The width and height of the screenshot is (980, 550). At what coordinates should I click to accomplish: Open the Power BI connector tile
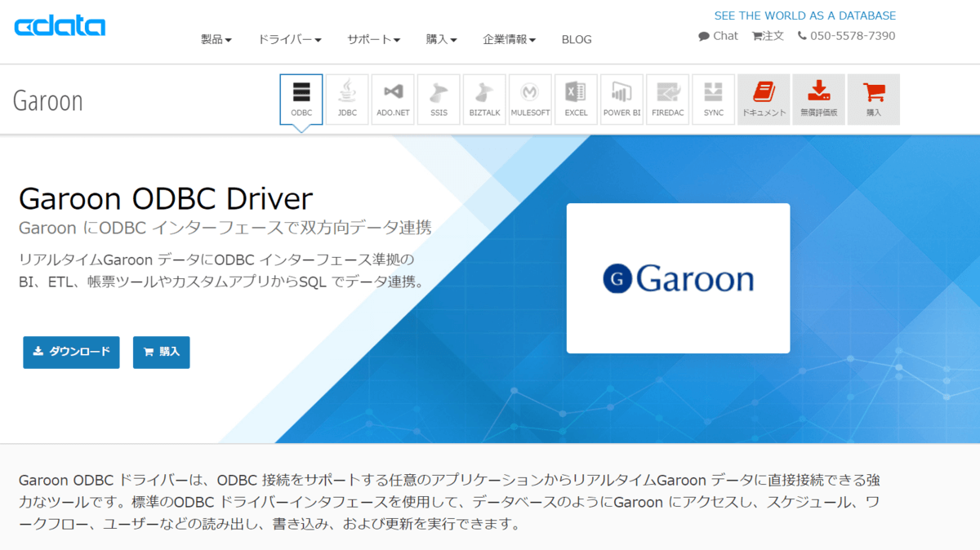point(621,99)
